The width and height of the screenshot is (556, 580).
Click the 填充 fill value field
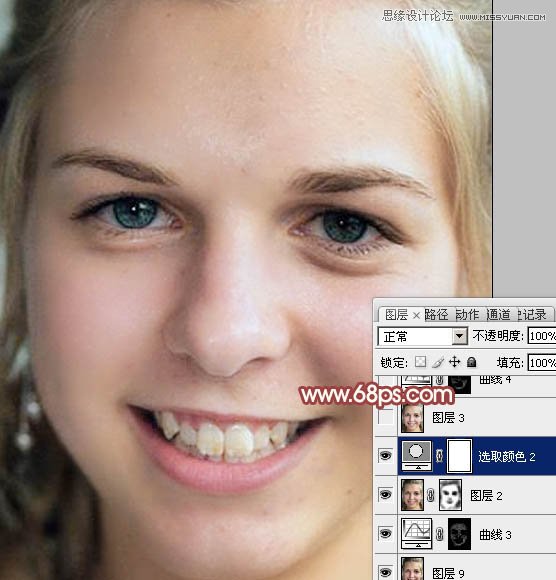click(x=542, y=363)
